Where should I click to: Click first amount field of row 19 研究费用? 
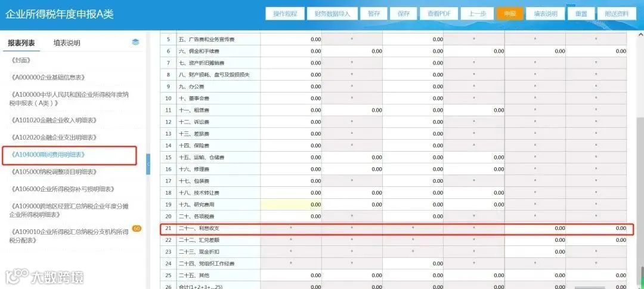(x=291, y=204)
